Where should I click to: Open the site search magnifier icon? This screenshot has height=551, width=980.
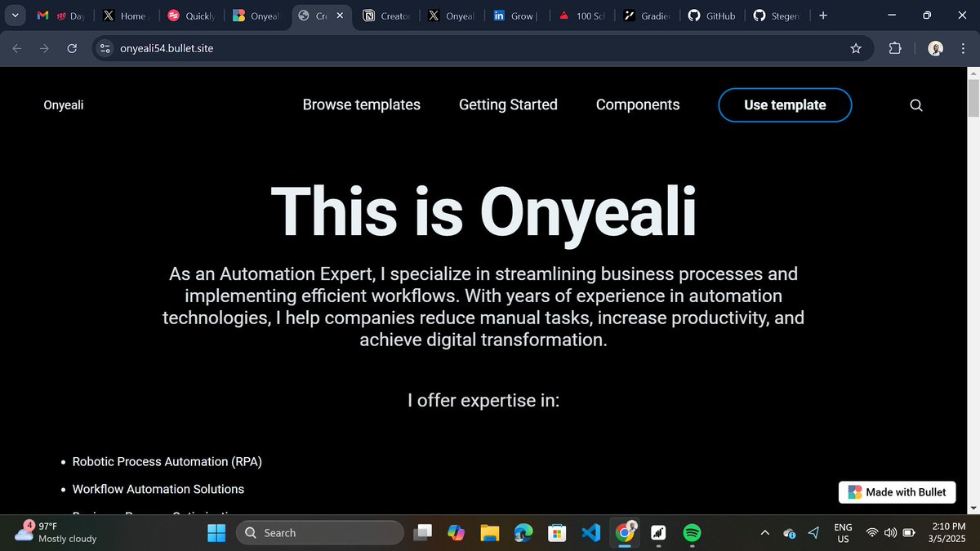916,105
